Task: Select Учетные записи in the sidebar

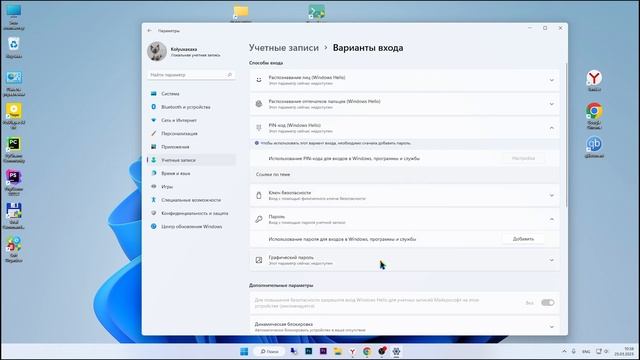Action: pyautogui.click(x=191, y=160)
